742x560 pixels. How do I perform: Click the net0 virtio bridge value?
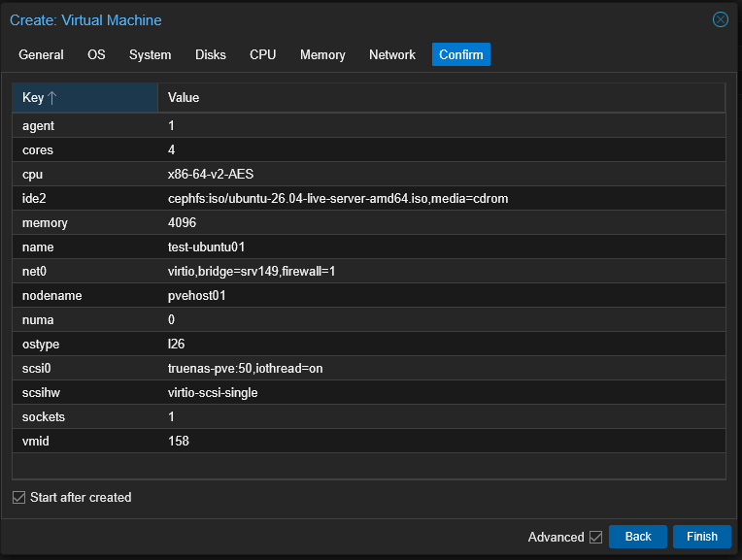(252, 272)
